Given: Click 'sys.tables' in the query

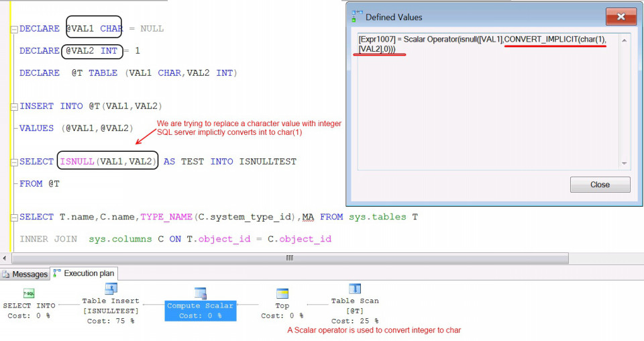Looking at the screenshot, I should coord(378,217).
